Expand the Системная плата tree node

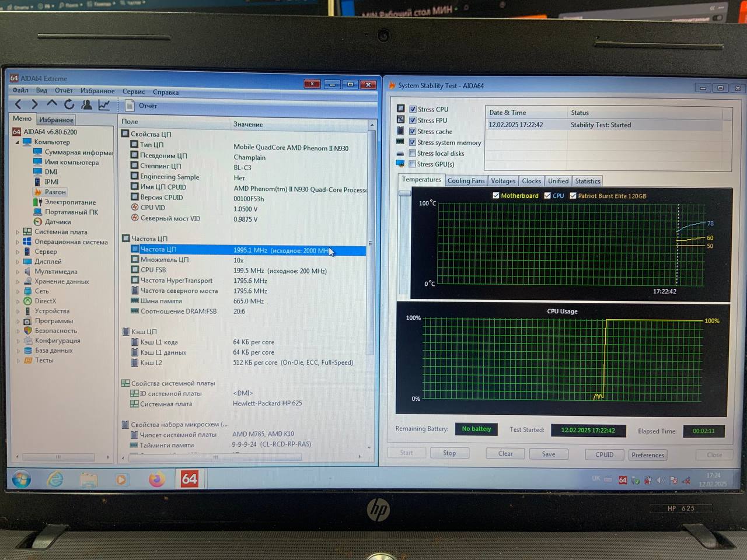(x=17, y=232)
